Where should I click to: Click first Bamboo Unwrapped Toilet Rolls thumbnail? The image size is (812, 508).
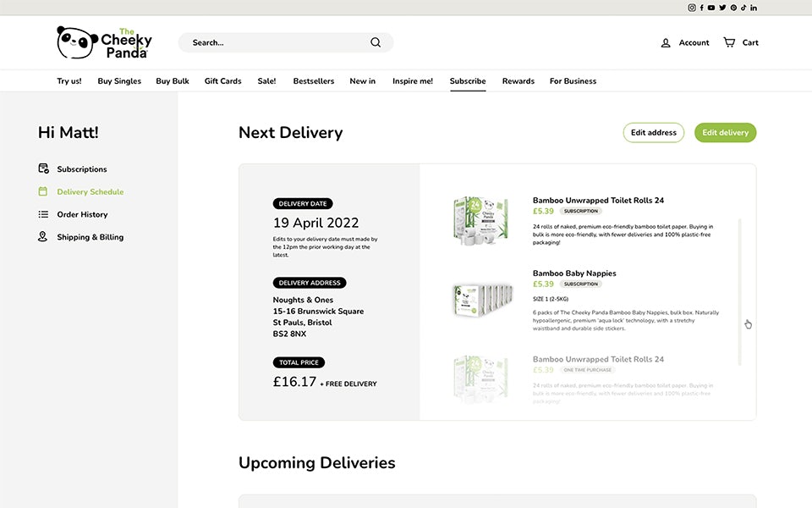point(480,221)
